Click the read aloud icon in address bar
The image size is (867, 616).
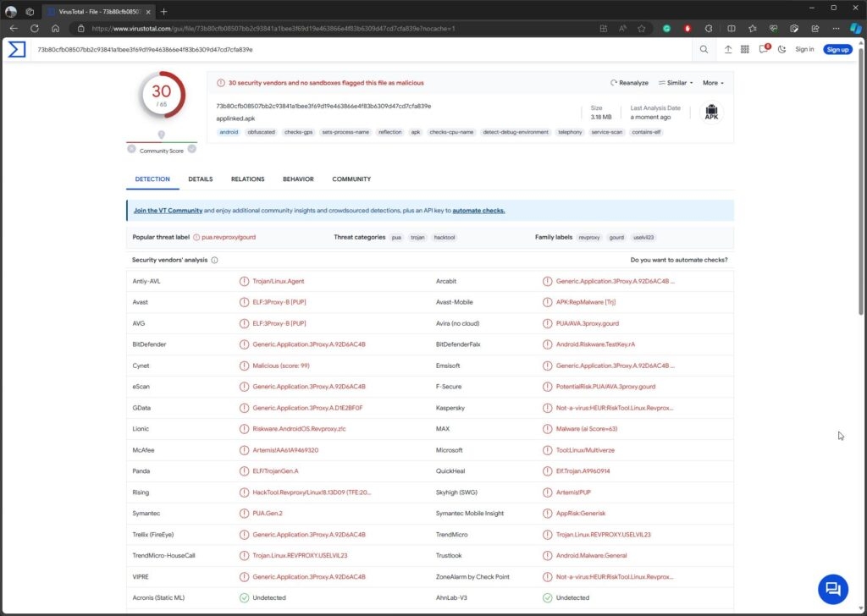tap(622, 28)
